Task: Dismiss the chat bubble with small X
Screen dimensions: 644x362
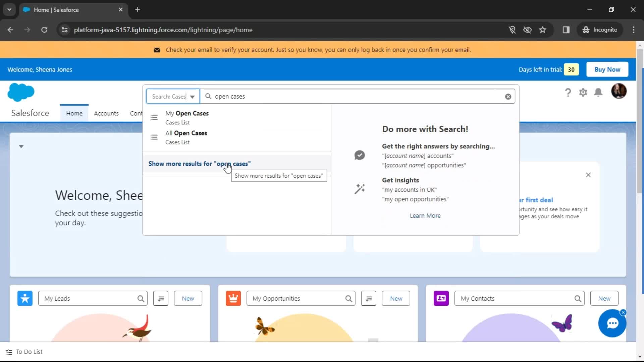Action: [x=623, y=312]
